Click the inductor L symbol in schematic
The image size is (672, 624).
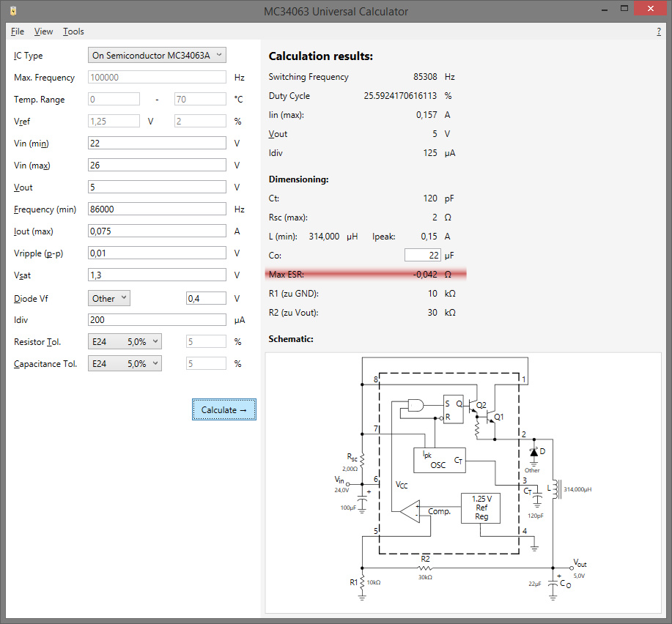[x=554, y=489]
